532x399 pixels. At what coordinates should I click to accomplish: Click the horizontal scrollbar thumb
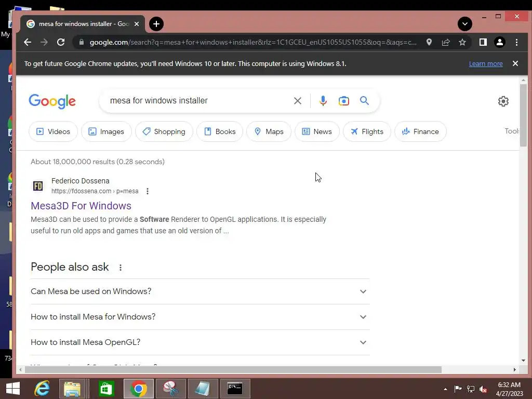[x=233, y=369]
